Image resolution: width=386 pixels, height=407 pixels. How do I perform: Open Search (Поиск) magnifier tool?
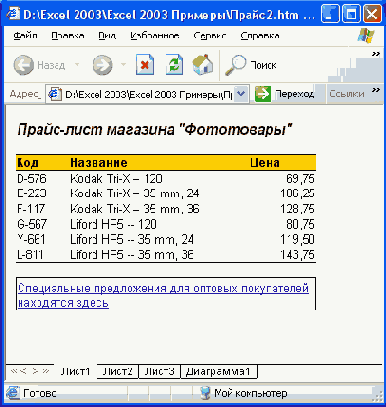251,65
